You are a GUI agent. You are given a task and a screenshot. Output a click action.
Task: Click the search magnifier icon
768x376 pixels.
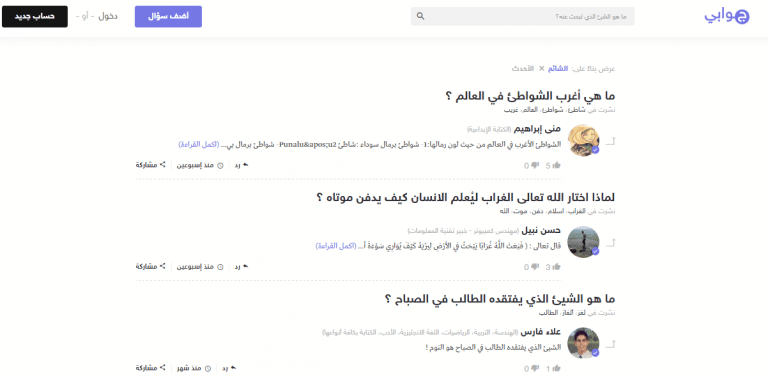tap(420, 16)
